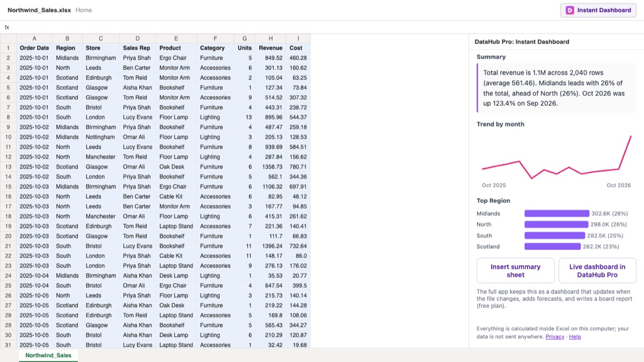Click Lucy Evans in row 8
Viewport: 644px width, 362px height.
(137, 117)
